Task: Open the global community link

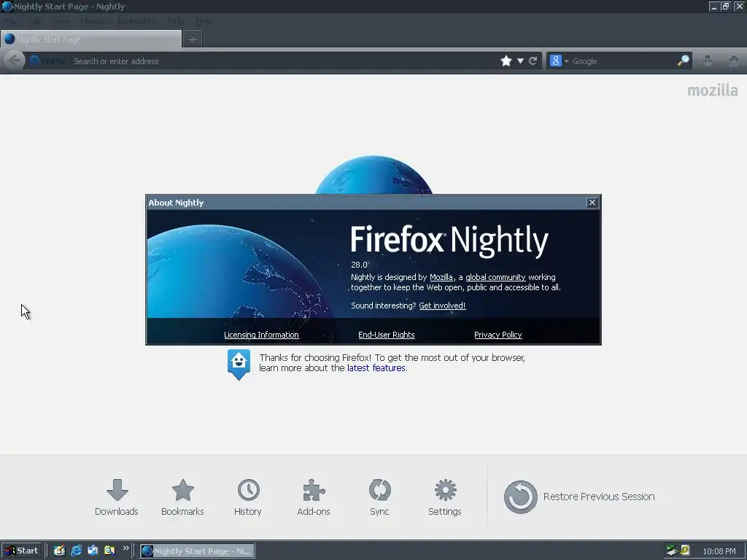Action: [495, 277]
